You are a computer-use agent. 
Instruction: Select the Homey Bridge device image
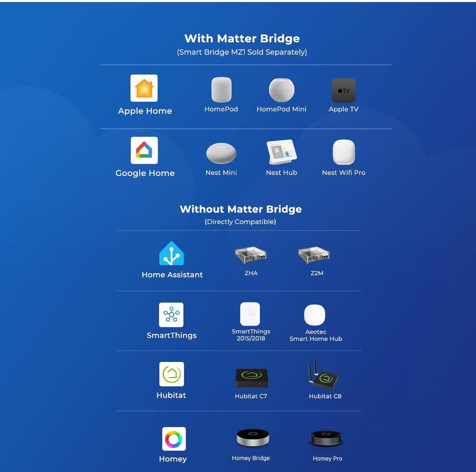[253, 438]
